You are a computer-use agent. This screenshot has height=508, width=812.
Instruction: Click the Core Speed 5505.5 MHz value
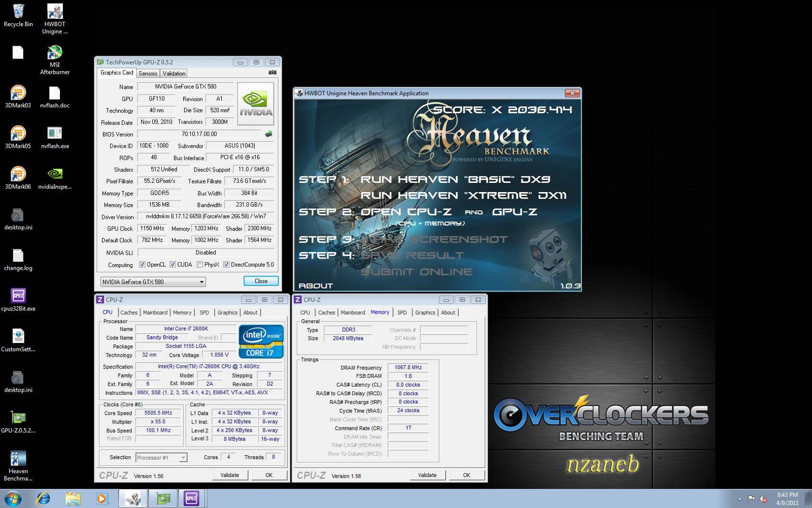158,413
